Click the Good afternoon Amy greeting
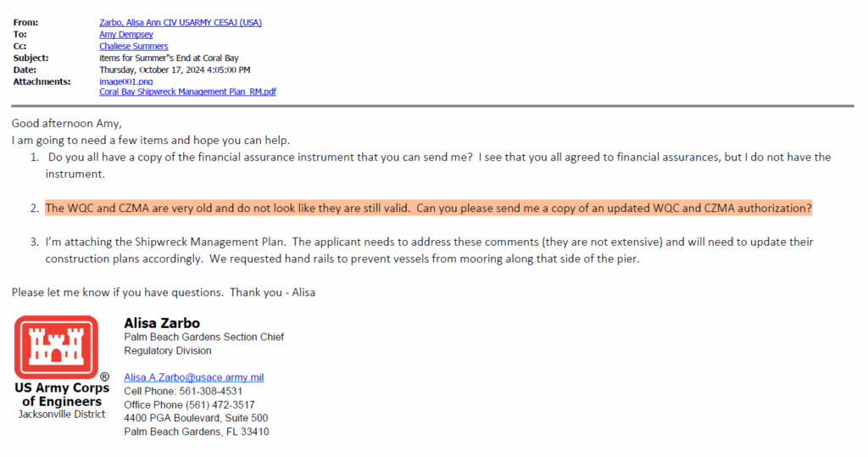The image size is (868, 457). tap(66, 124)
